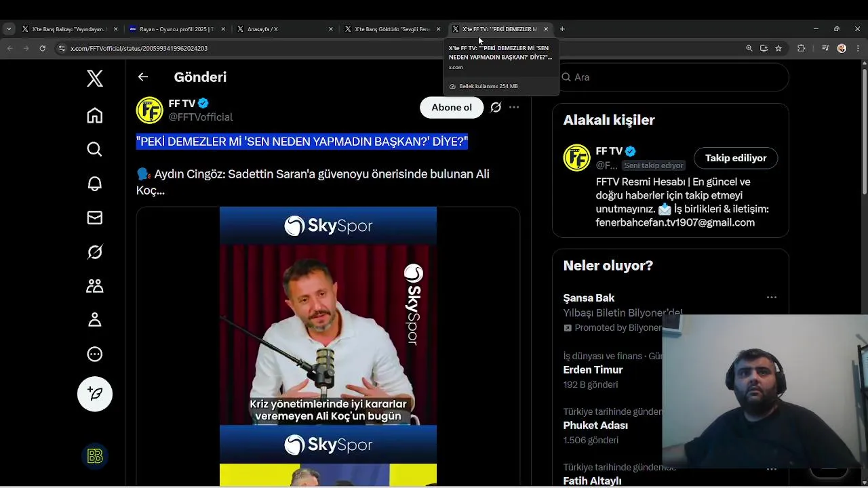Go back with Gönderi arrow

pos(143,77)
